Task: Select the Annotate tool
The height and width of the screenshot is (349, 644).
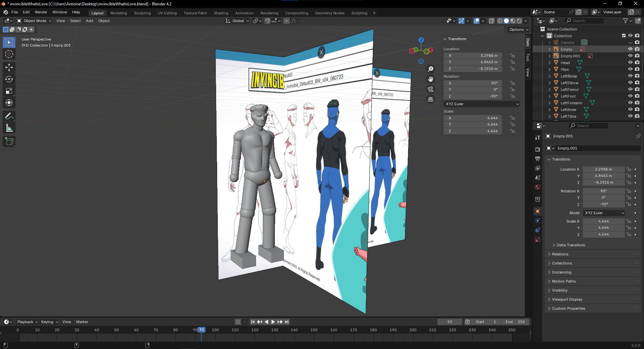Action: click(9, 116)
